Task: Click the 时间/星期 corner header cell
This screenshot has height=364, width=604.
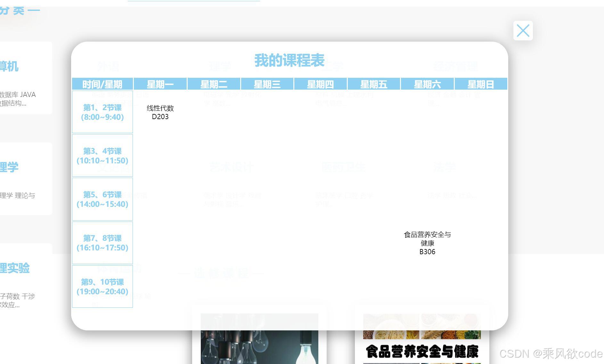Action: pyautogui.click(x=102, y=84)
